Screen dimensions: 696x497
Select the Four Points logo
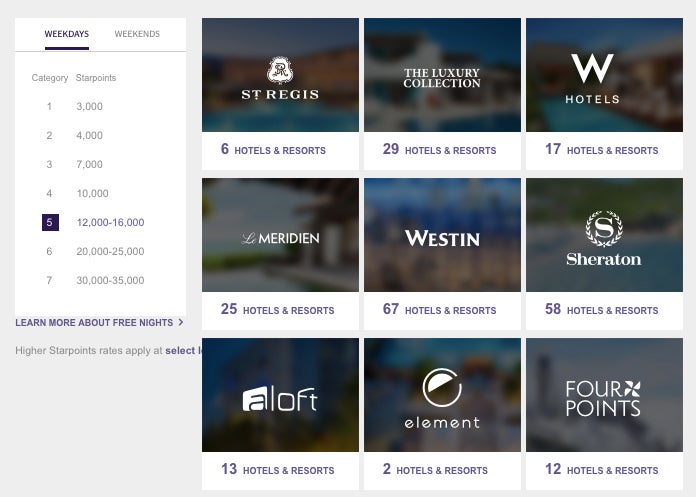603,398
